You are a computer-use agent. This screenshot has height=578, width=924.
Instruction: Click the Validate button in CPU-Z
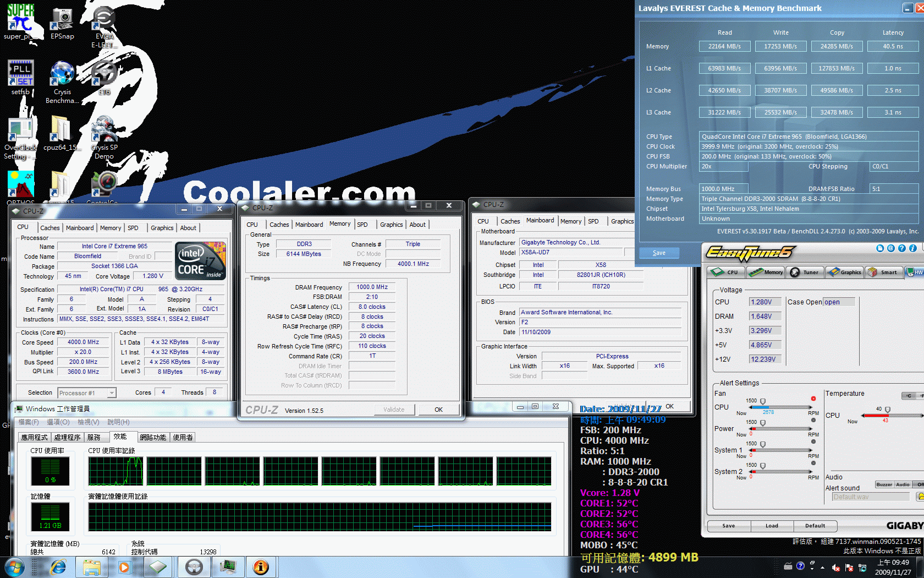[394, 410]
